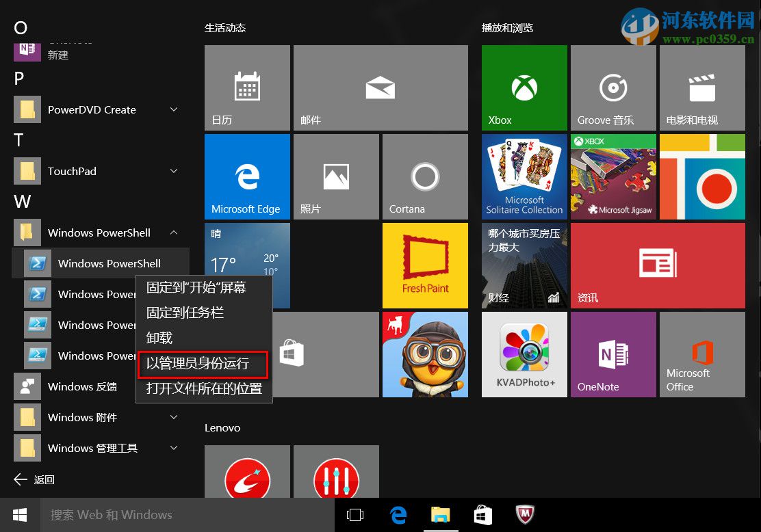Select 以管理员身份运行 in the context menu

203,364
